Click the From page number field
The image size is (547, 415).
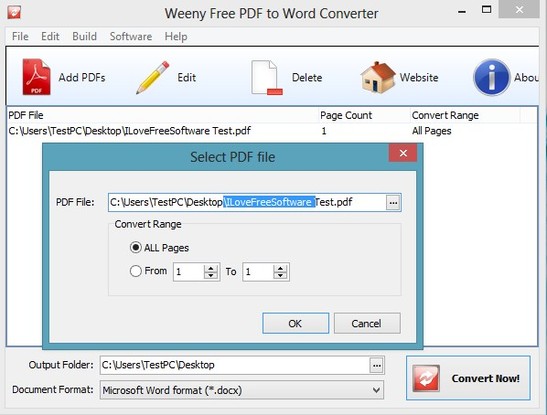tap(189, 272)
